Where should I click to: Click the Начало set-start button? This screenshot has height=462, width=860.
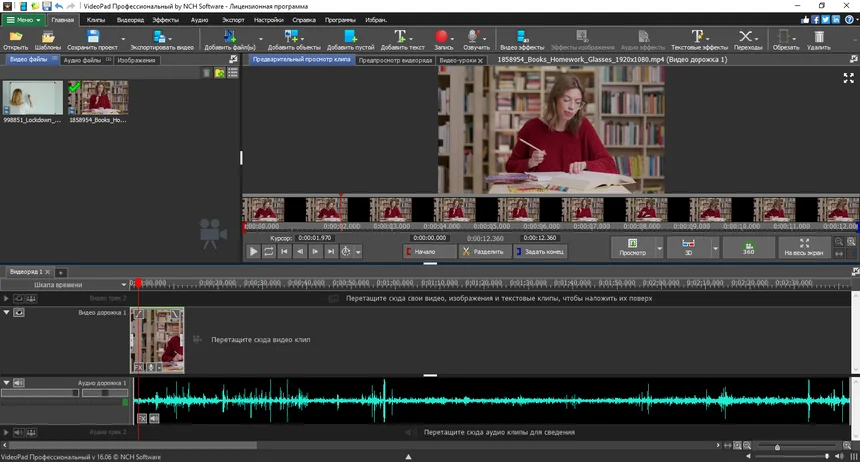click(x=429, y=252)
